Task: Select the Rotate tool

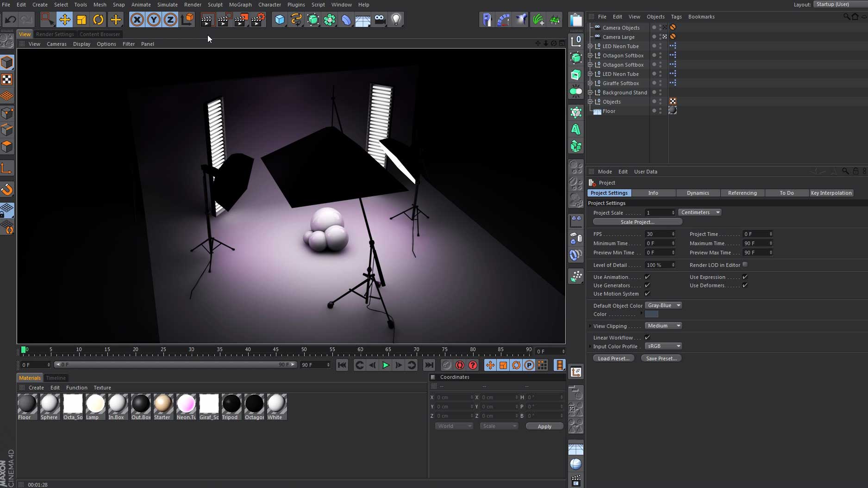Action: pyautogui.click(x=98, y=19)
